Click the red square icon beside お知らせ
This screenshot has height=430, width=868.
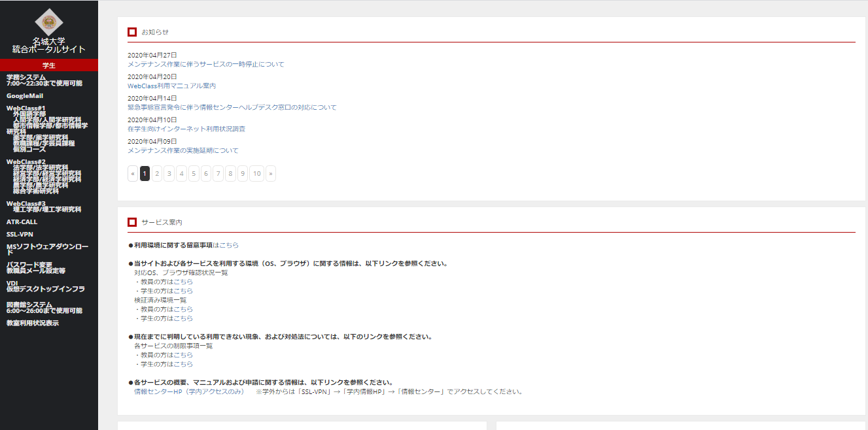[x=132, y=32]
